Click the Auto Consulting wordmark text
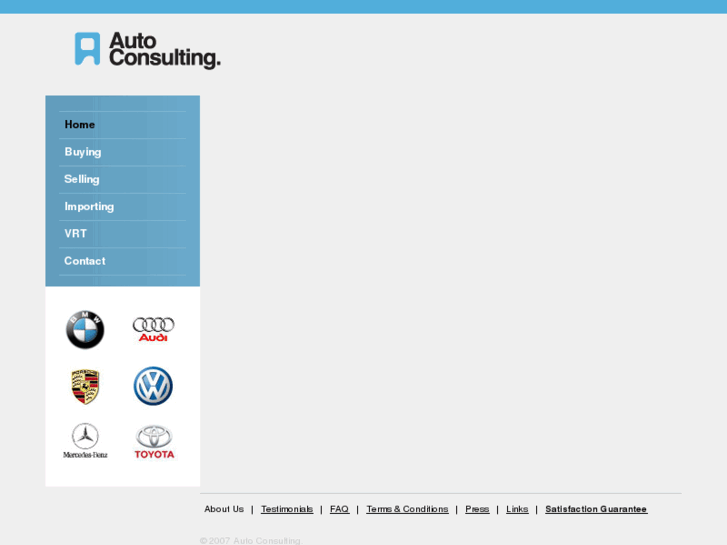727x545 pixels. click(x=165, y=50)
